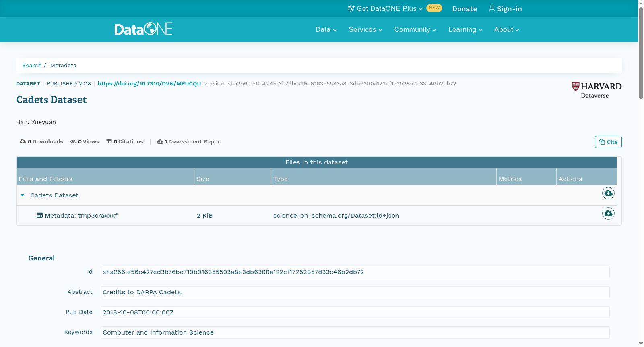Viewport: 644px width, 347px height.
Task: Click the Metadata: tmp3craxxxf file name
Action: tap(81, 216)
